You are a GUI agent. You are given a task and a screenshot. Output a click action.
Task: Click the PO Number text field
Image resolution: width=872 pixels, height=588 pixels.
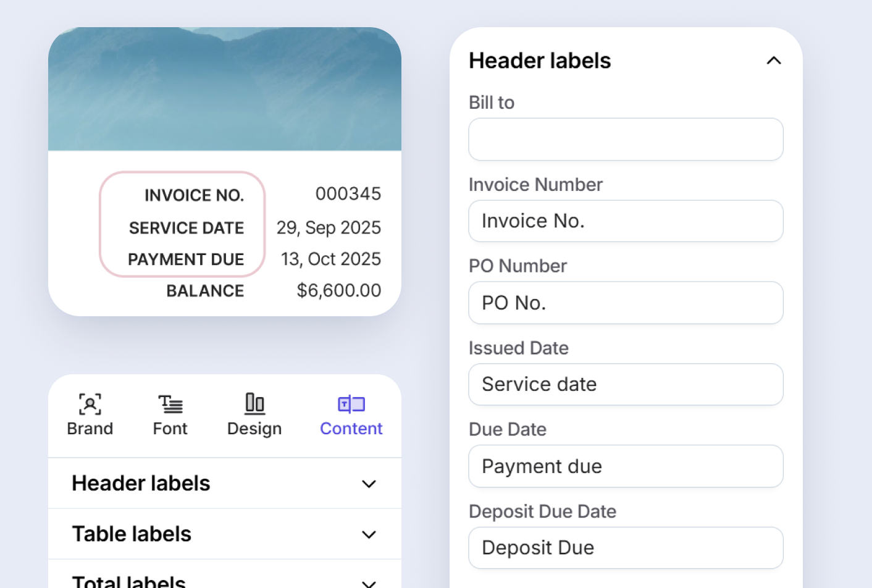(626, 303)
